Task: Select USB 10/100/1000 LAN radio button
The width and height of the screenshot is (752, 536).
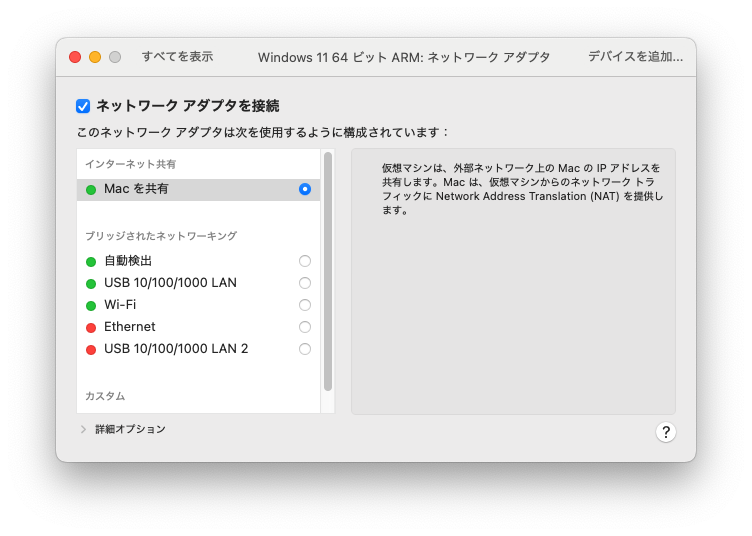Action: pos(305,283)
